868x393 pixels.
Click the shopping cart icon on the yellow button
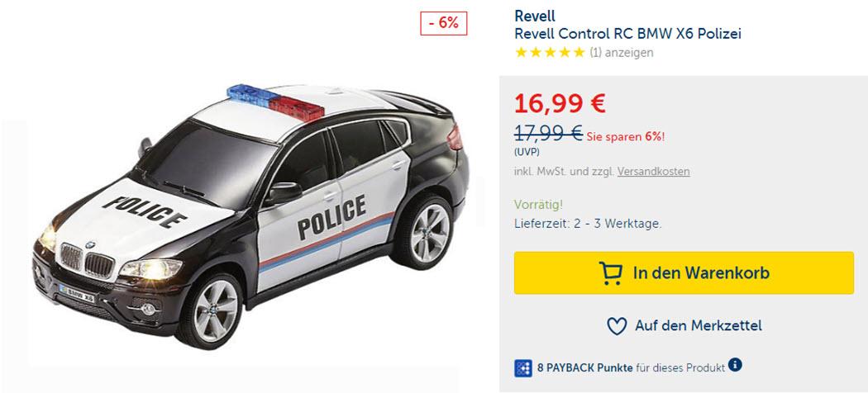click(610, 273)
